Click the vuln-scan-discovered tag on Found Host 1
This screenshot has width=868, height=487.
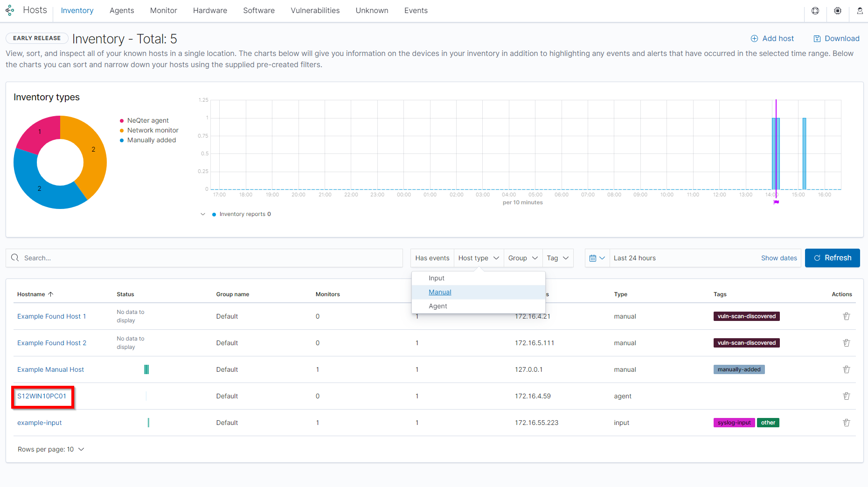pyautogui.click(x=747, y=316)
